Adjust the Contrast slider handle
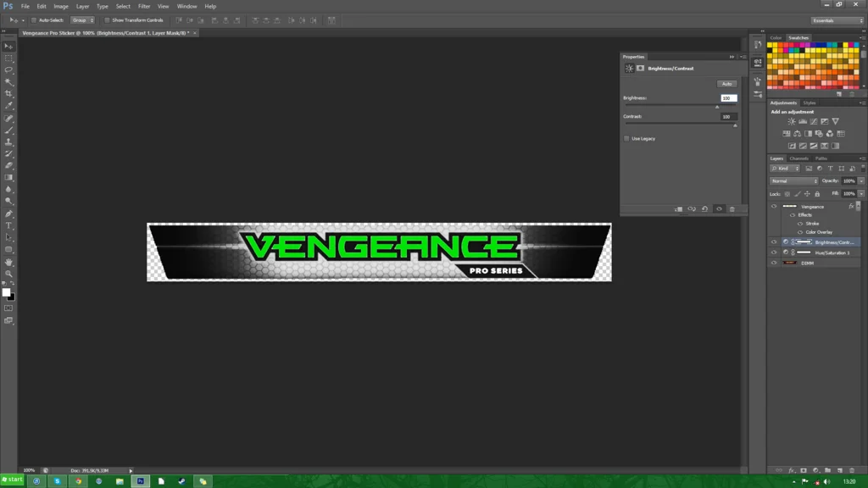Image resolution: width=868 pixels, height=488 pixels. tap(735, 125)
